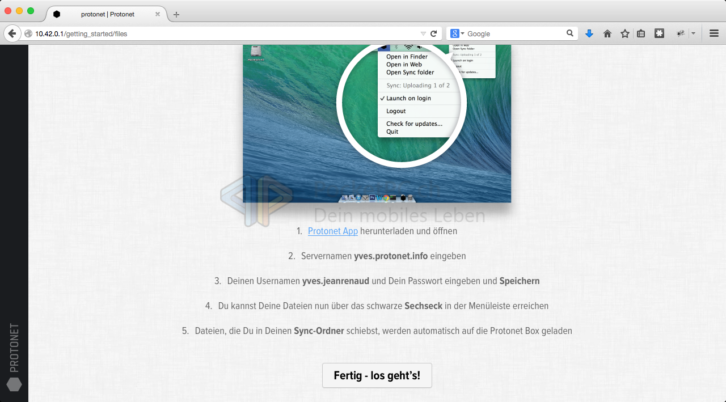Click the reload page icon
The image size is (726, 402).
[x=434, y=33]
